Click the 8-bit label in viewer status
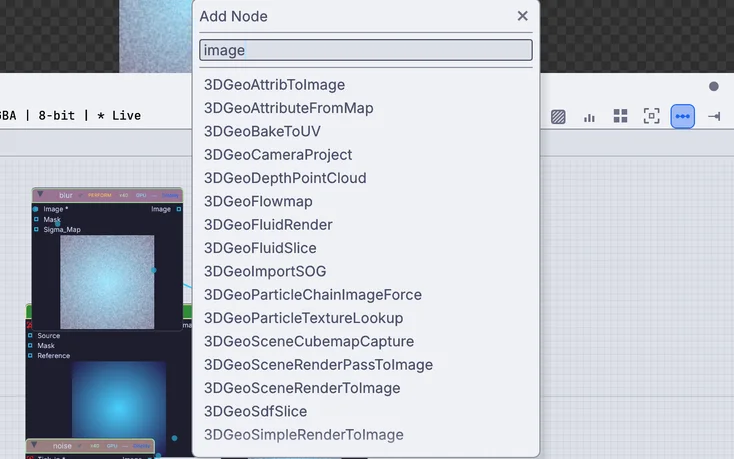734x459 pixels. (57, 116)
